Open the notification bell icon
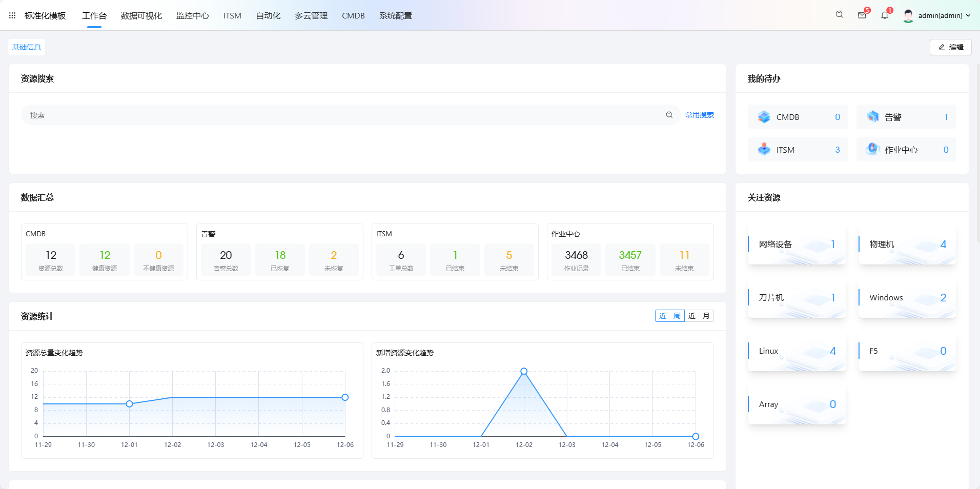 885,15
